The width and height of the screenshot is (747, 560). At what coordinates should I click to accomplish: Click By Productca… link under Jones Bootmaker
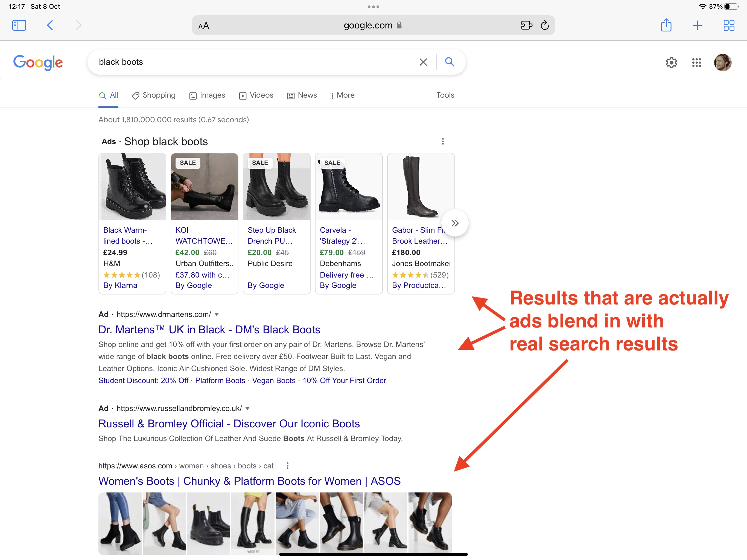pyautogui.click(x=419, y=285)
